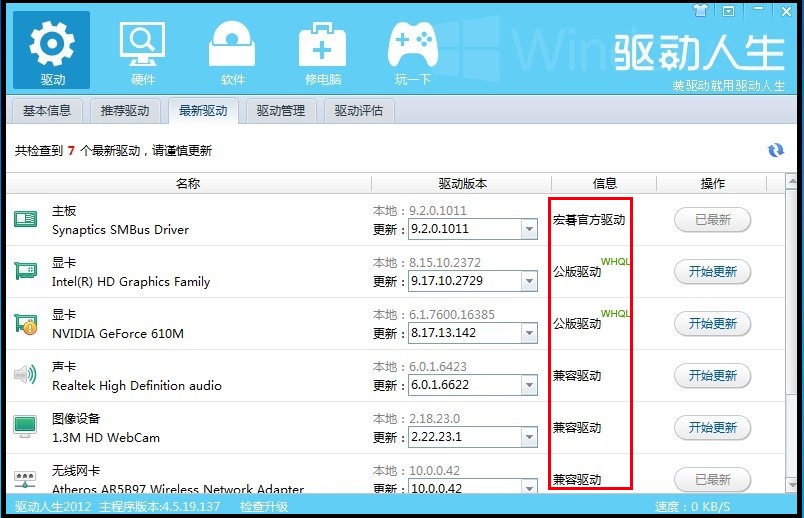The height and width of the screenshot is (518, 804).
Task: Click the motherboard icon for Synaptics SMBus
Action: tap(25, 220)
